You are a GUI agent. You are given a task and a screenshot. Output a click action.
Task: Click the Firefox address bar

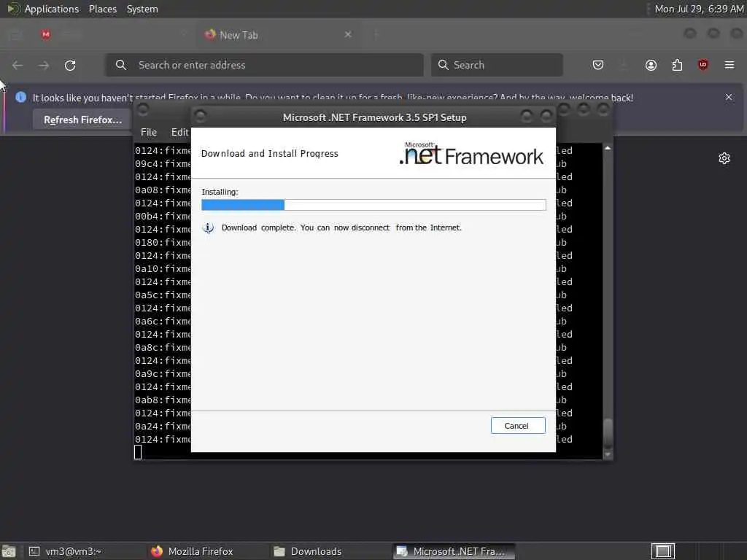pyautogui.click(x=264, y=65)
